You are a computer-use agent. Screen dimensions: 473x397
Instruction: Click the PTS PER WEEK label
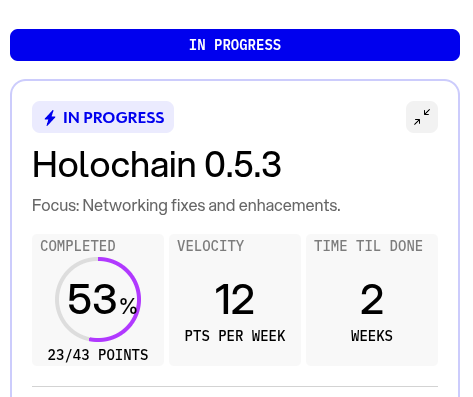tap(235, 336)
